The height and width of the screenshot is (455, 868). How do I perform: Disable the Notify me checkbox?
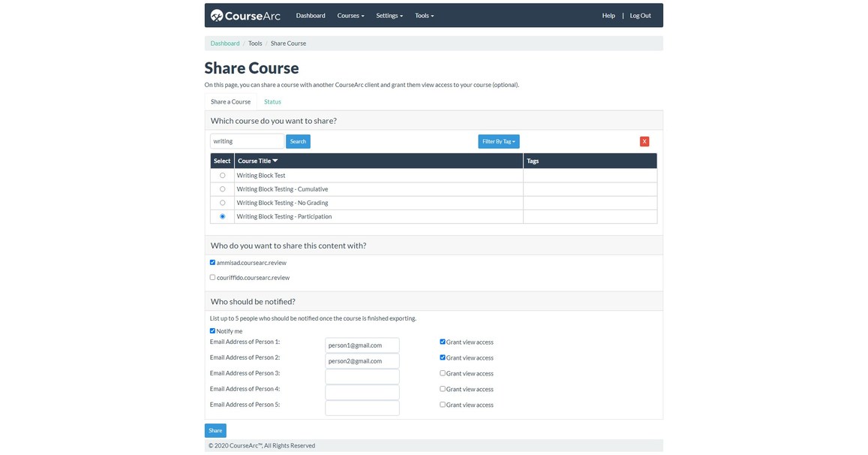212,330
